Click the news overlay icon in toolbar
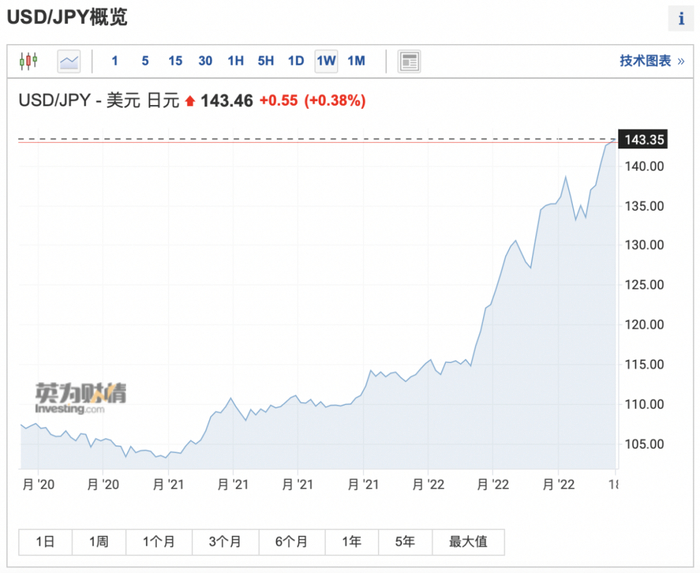 pos(409,61)
